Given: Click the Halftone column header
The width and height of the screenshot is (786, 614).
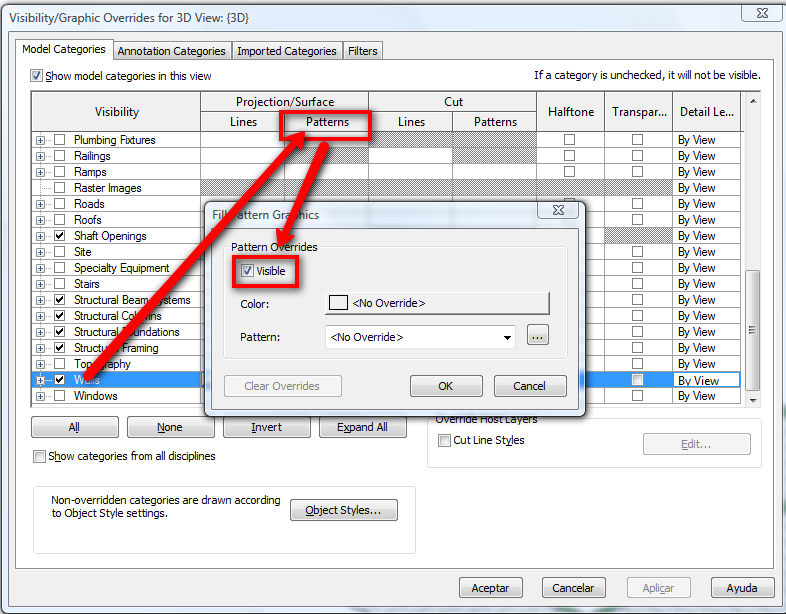Looking at the screenshot, I should tap(571, 112).
